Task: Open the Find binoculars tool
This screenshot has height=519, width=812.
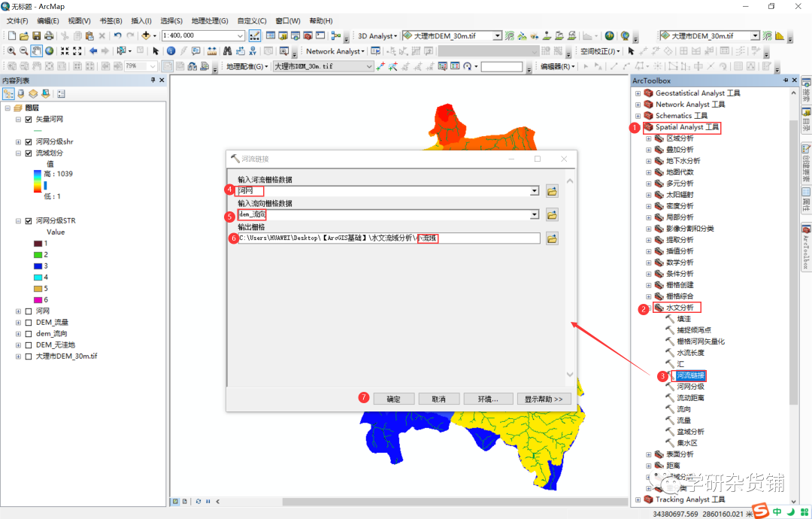Action: click(227, 50)
